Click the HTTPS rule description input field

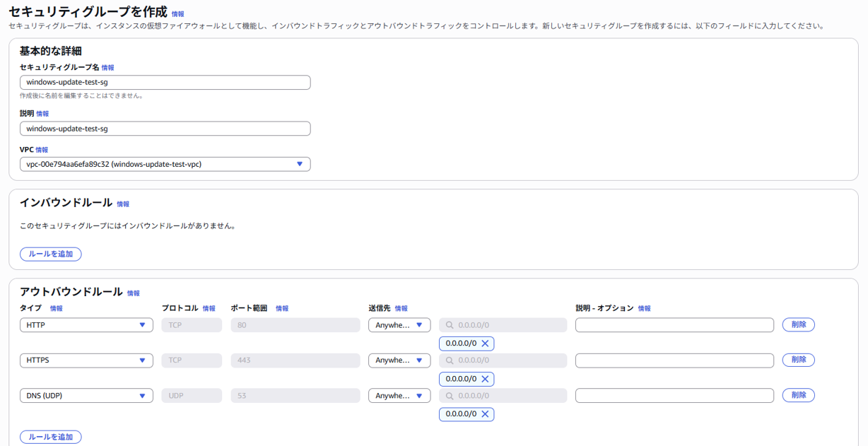tap(674, 360)
